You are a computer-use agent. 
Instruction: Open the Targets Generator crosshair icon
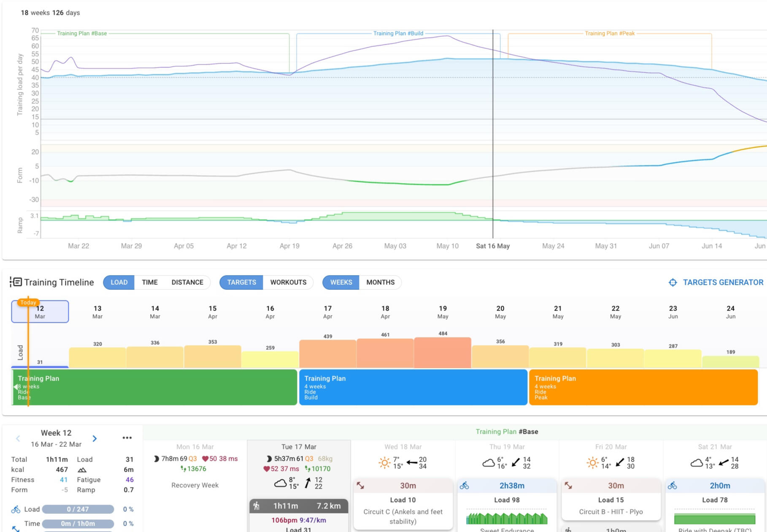click(x=672, y=282)
